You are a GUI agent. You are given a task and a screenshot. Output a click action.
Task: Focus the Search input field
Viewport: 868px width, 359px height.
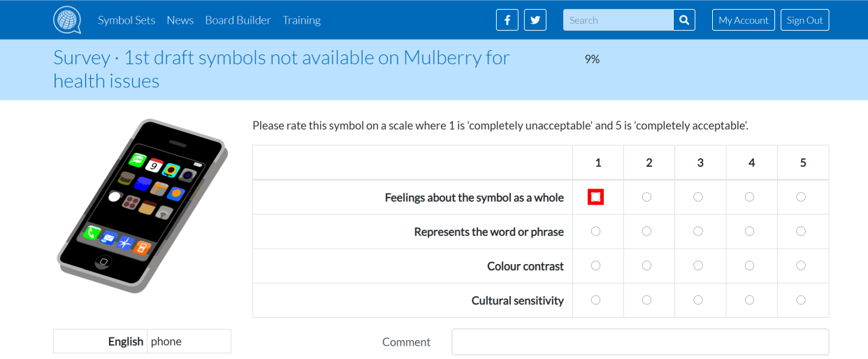click(x=619, y=20)
